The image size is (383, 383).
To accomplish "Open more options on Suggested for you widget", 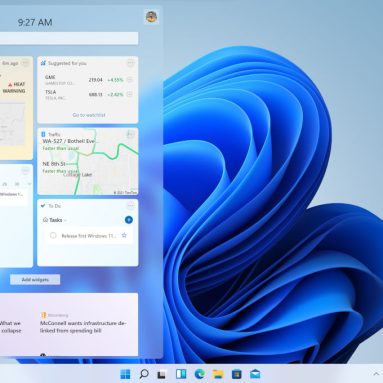I will coord(131,63).
